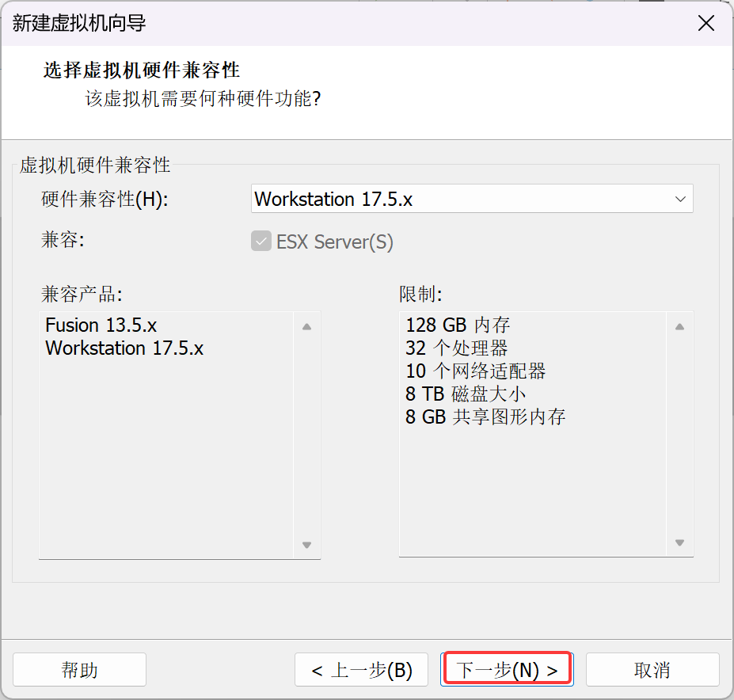Viewport: 734px width, 700px height.
Task: Open help via 帮助 button
Action: pos(80,670)
